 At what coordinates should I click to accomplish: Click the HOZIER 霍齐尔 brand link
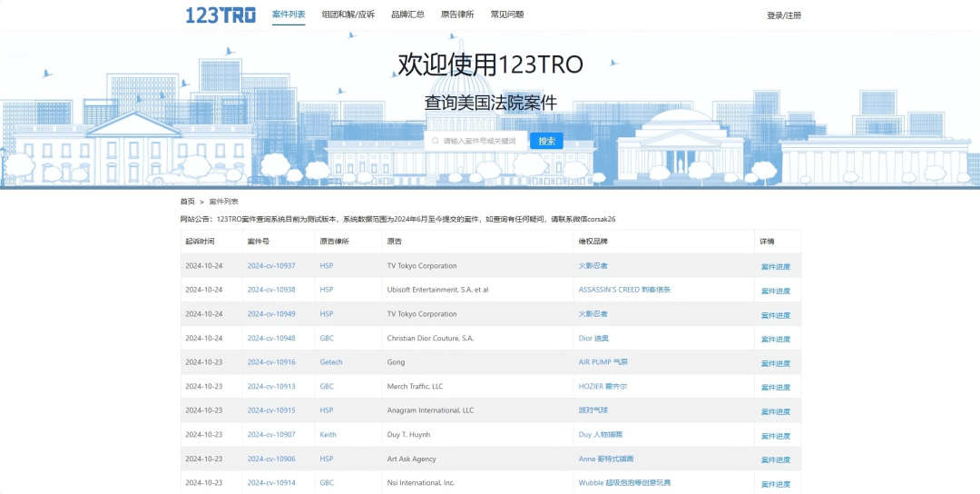[603, 386]
